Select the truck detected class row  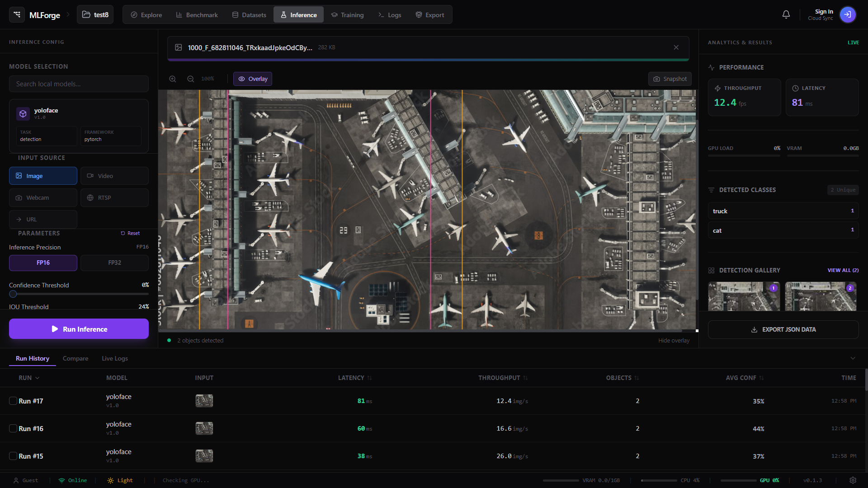pyautogui.click(x=783, y=211)
